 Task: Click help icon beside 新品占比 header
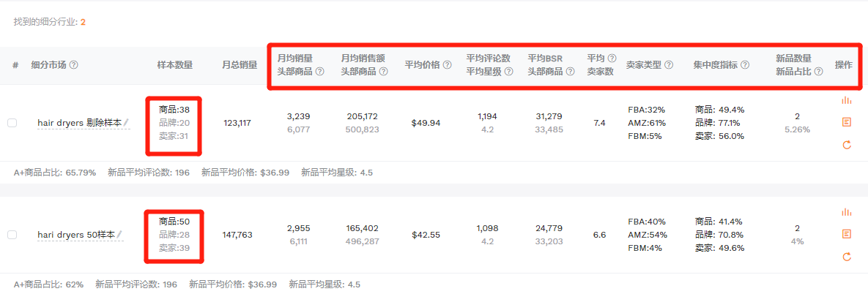tap(819, 72)
